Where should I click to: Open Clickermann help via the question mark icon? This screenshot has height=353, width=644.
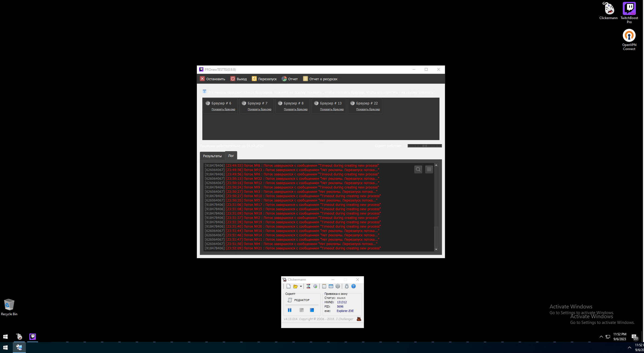[354, 286]
